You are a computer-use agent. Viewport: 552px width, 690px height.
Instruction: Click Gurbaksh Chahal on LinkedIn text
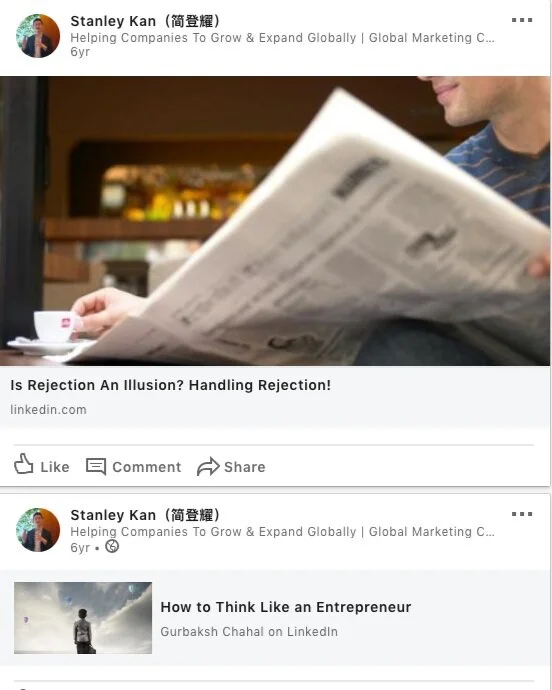pyautogui.click(x=249, y=631)
